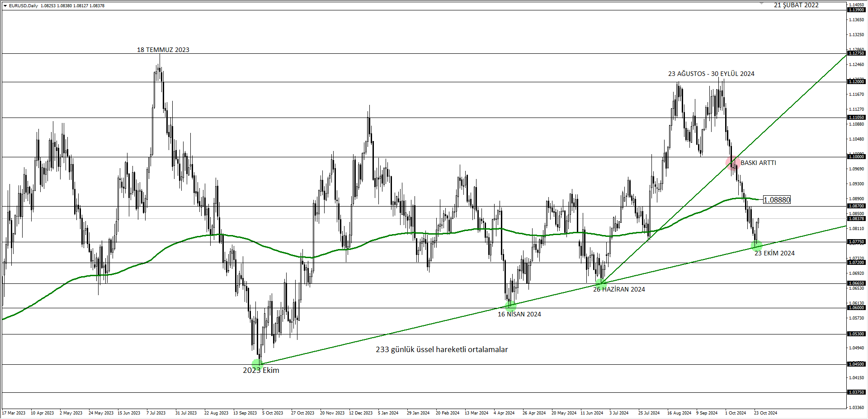Click the 1.11050 horizontal line price tag
868x419 pixels.
[x=856, y=118]
